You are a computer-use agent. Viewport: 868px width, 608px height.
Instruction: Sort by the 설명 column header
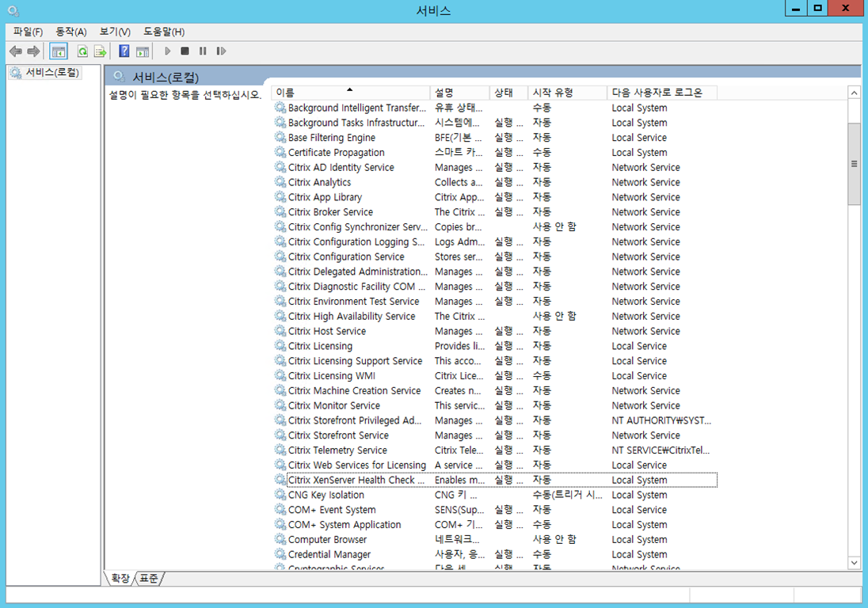pos(459,93)
